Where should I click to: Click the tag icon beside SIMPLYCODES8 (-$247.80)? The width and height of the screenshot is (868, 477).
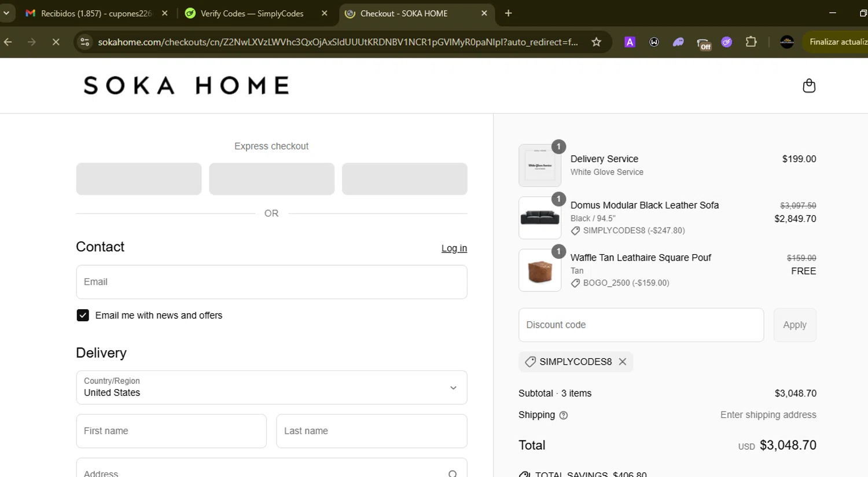(x=575, y=230)
